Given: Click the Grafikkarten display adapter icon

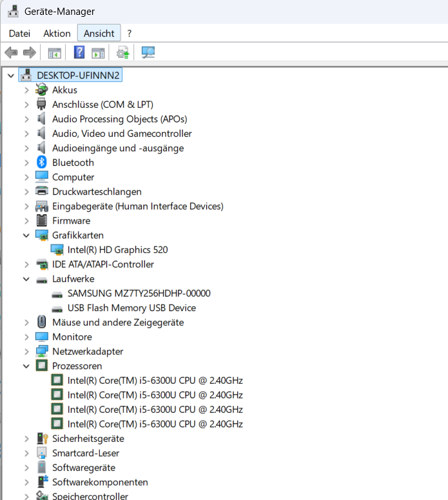Looking at the screenshot, I should (x=41, y=235).
